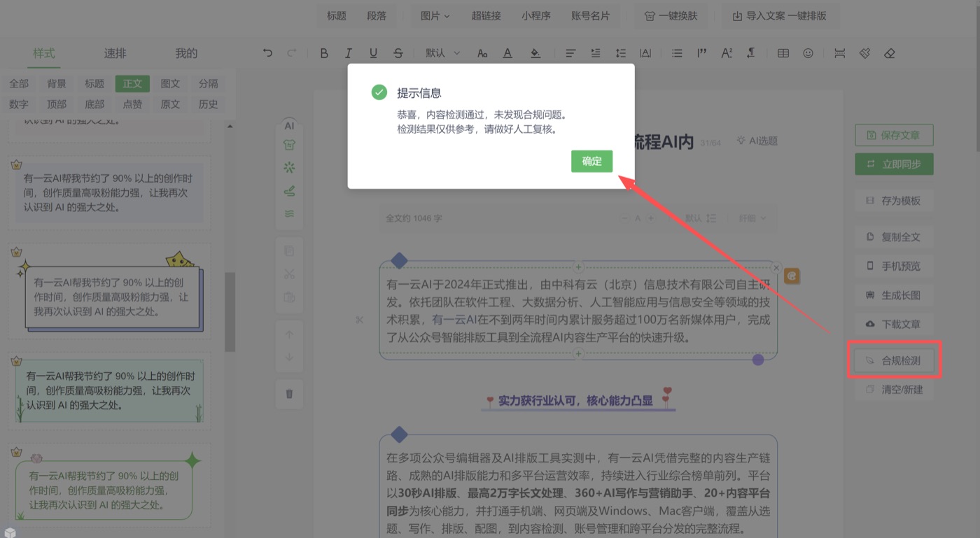Click the AI选题 link
The image size is (980, 538).
pyautogui.click(x=757, y=141)
